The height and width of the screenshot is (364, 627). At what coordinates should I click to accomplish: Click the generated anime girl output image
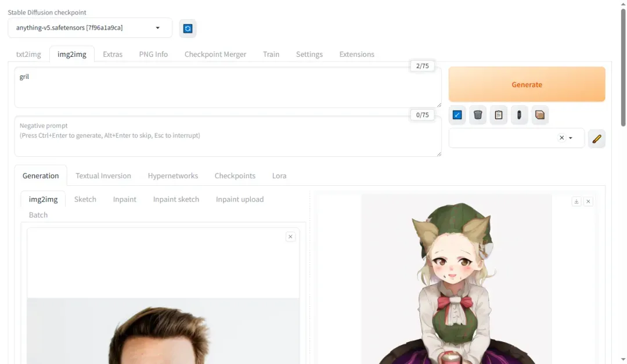click(x=457, y=279)
